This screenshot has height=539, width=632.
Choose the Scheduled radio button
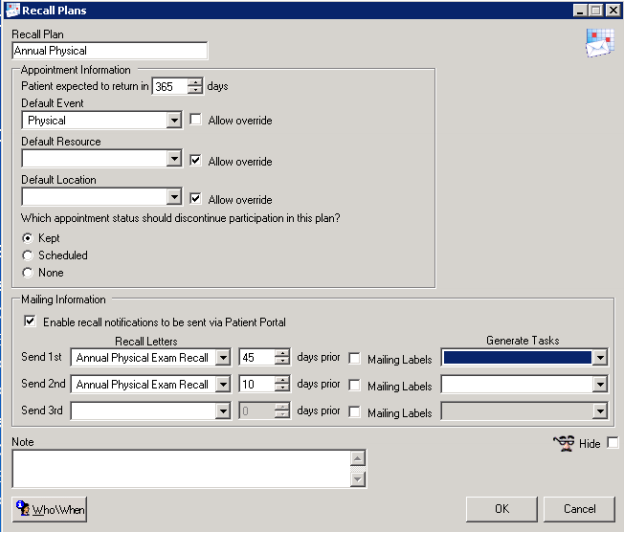[27, 255]
